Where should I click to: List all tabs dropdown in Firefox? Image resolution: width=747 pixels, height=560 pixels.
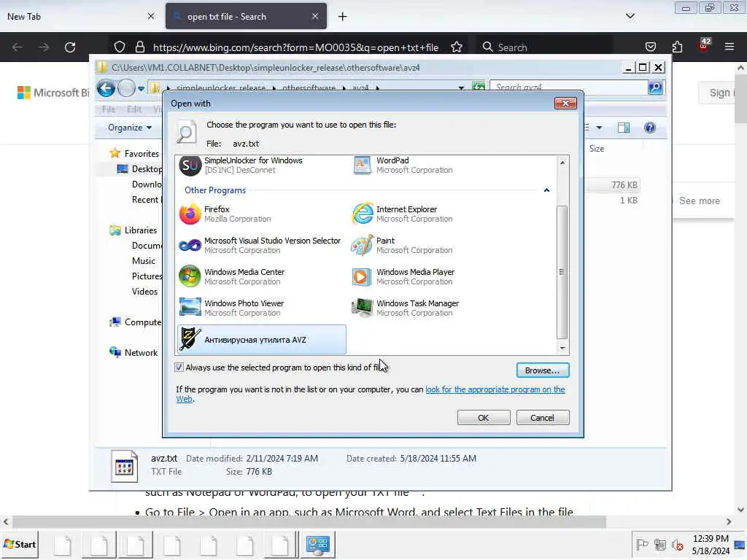pos(630,16)
